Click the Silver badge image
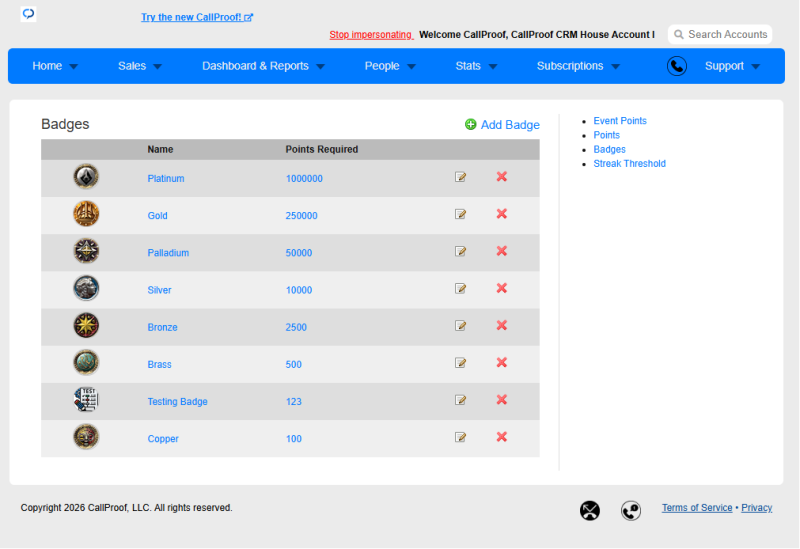The width and height of the screenshot is (800, 549). pos(86,289)
